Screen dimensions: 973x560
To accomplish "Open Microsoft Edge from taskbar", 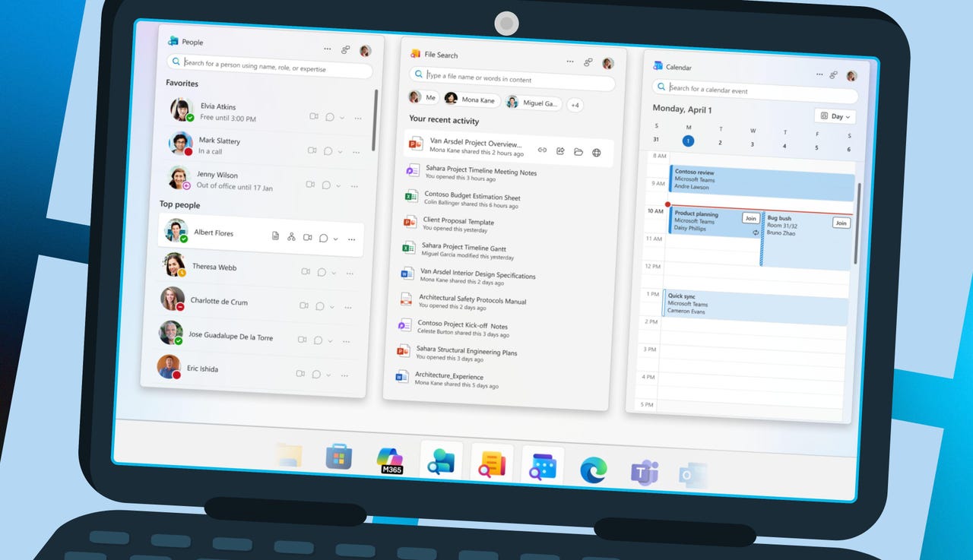I will (593, 470).
